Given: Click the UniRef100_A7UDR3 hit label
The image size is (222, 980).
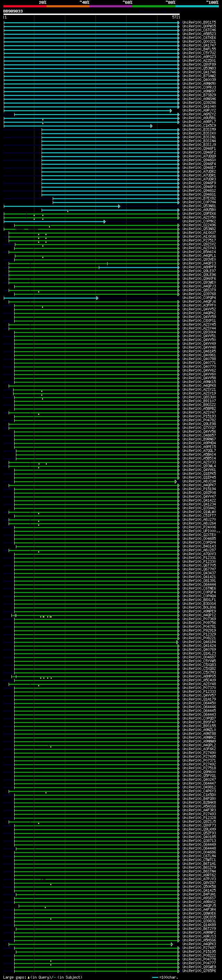Looking at the screenshot, I should (199, 180).
